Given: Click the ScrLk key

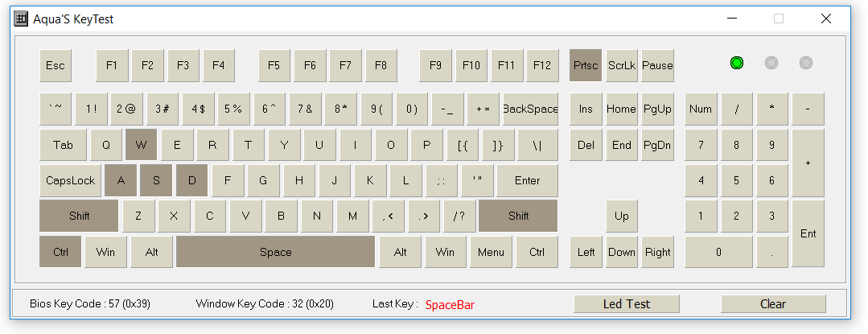Looking at the screenshot, I should point(622,65).
